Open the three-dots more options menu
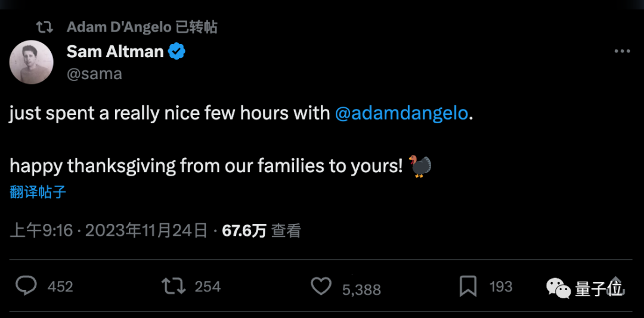The image size is (644, 318). [x=622, y=52]
